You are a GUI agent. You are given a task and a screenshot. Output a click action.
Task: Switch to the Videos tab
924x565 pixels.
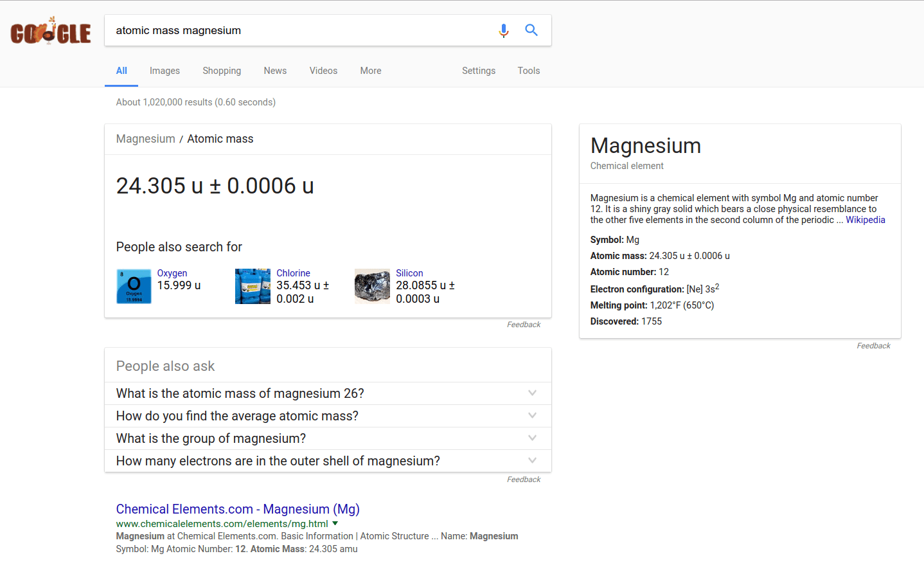[x=323, y=71]
